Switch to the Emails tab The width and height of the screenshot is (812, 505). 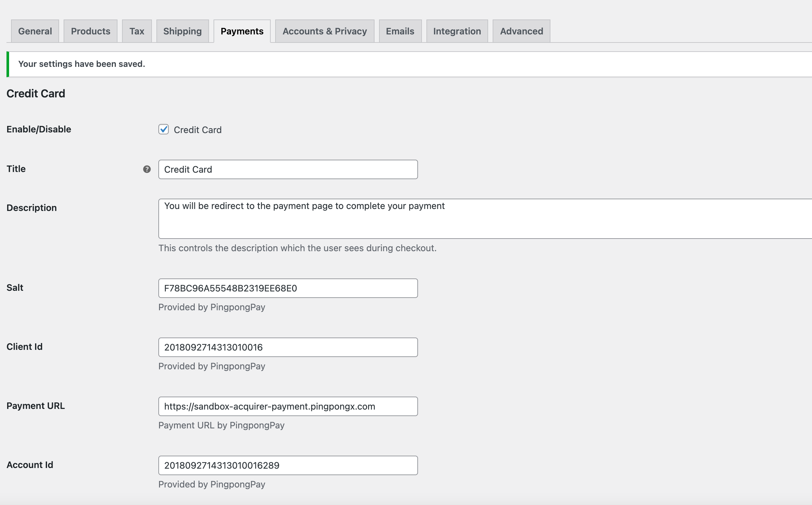point(400,31)
